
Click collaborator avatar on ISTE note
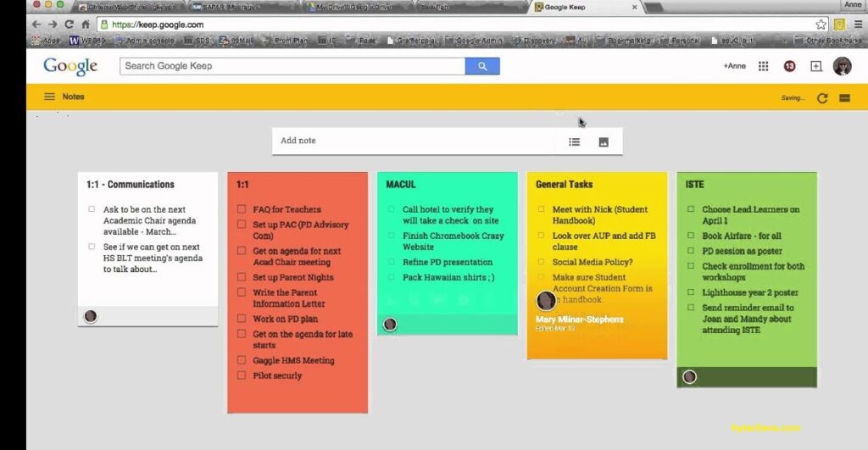[689, 377]
